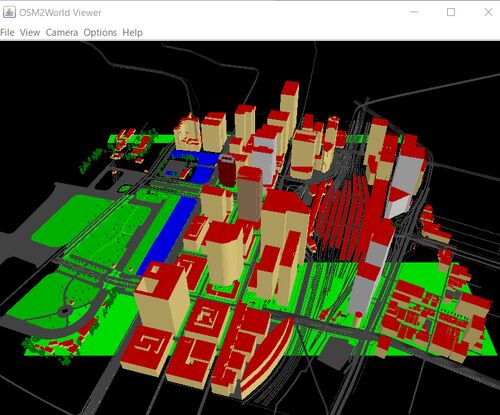Close the OSM2World Viewer window

click(488, 12)
